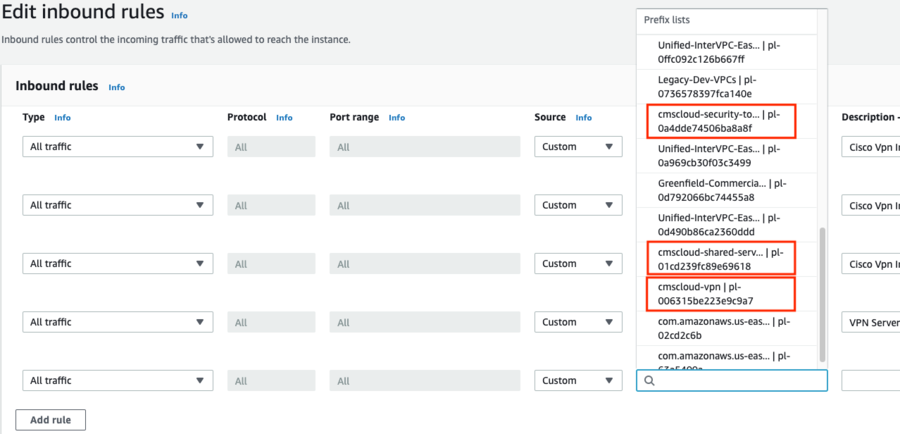Click the magnifier icon in the source search box
The image size is (900, 434).
(x=649, y=381)
